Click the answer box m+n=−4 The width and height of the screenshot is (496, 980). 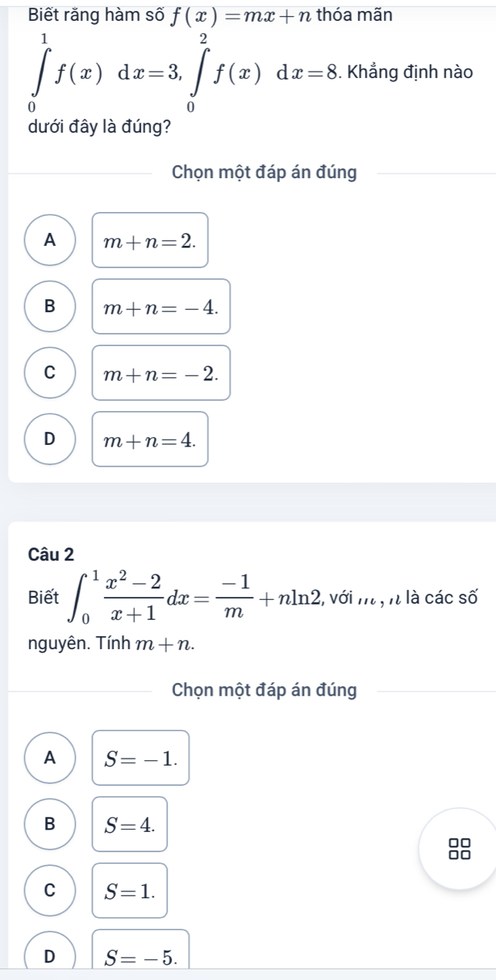pos(161,306)
